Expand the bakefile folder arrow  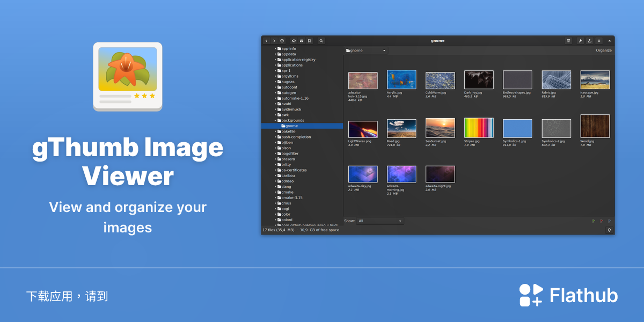[275, 131]
